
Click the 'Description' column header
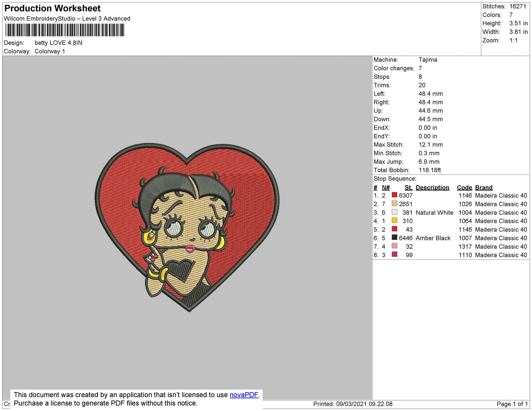(433, 187)
